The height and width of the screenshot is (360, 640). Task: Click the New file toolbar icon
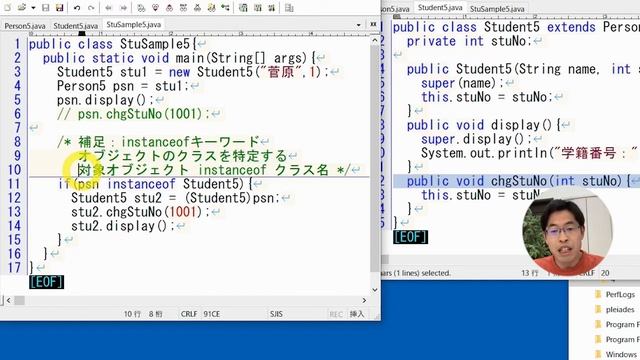tap(7, 7)
